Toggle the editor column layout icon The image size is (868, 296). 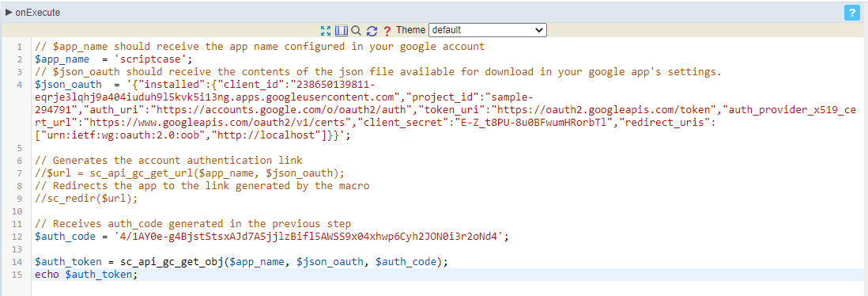(x=341, y=30)
